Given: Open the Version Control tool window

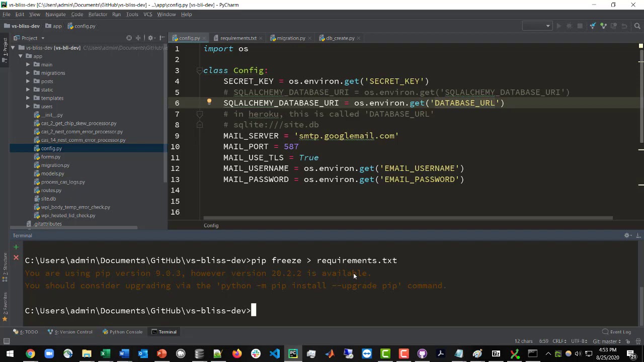Looking at the screenshot, I should (x=70, y=332).
